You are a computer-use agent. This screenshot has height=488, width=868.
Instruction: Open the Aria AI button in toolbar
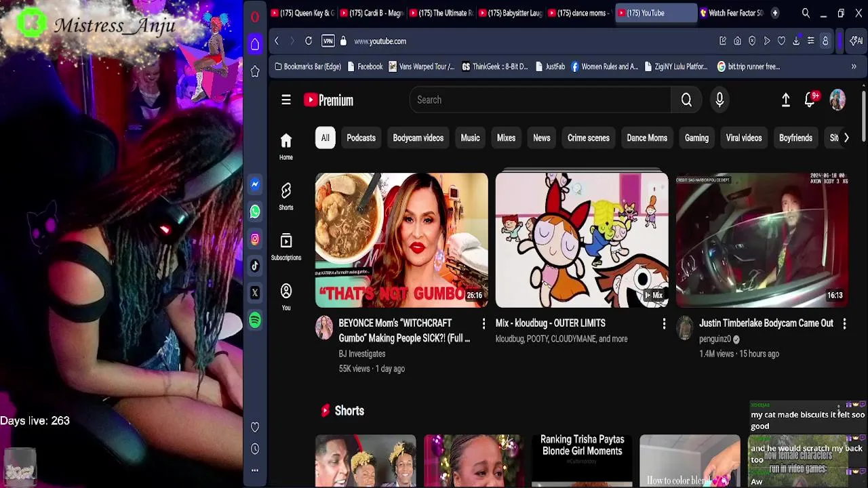(x=857, y=41)
